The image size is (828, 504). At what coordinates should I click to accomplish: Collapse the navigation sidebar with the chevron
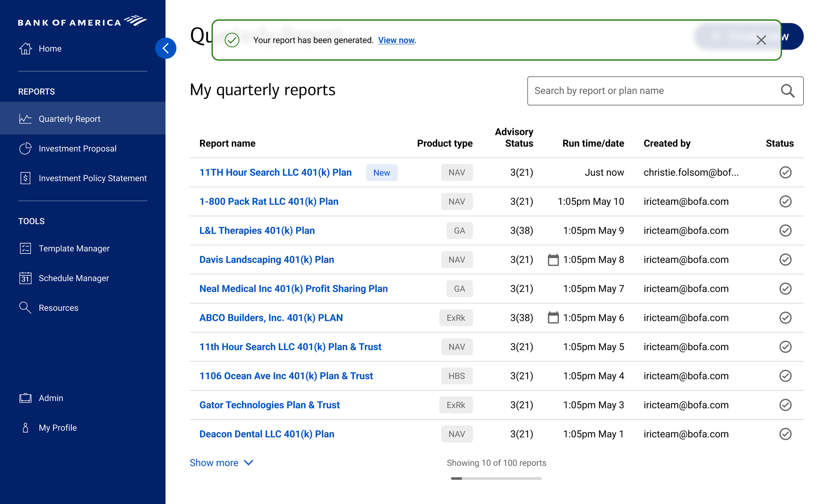[166, 48]
